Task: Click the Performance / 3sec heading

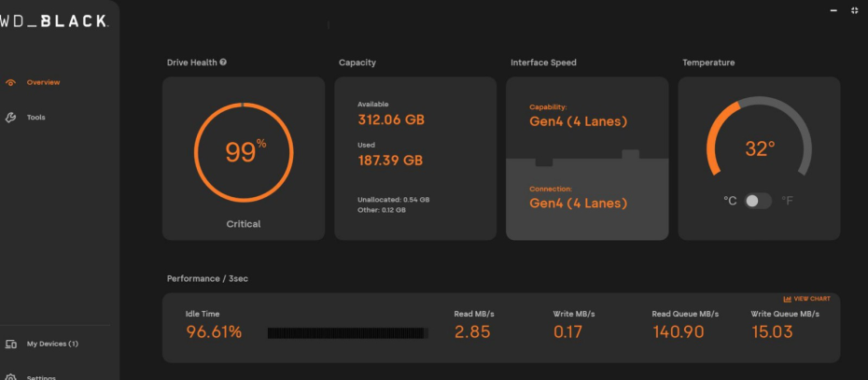Action: pyautogui.click(x=207, y=278)
